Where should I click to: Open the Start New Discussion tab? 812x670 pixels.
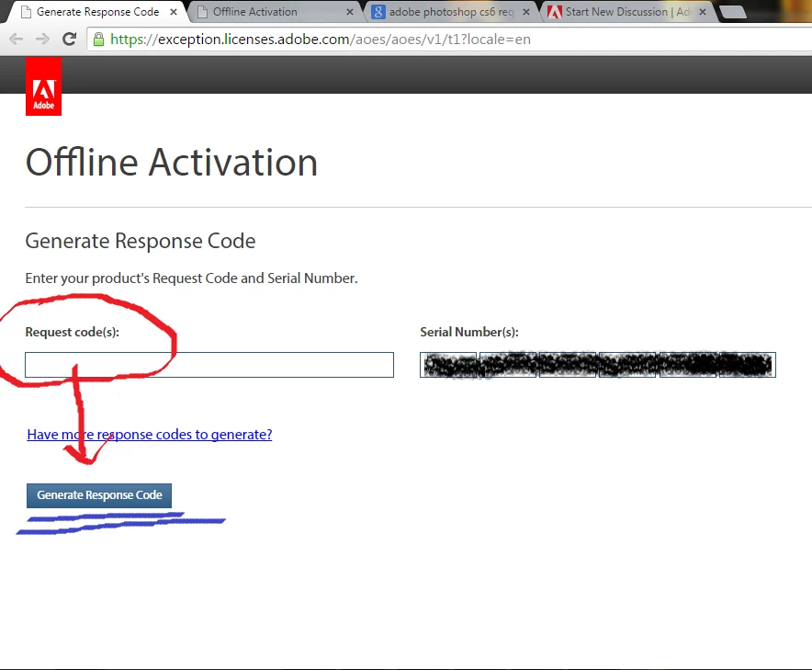coord(628,12)
